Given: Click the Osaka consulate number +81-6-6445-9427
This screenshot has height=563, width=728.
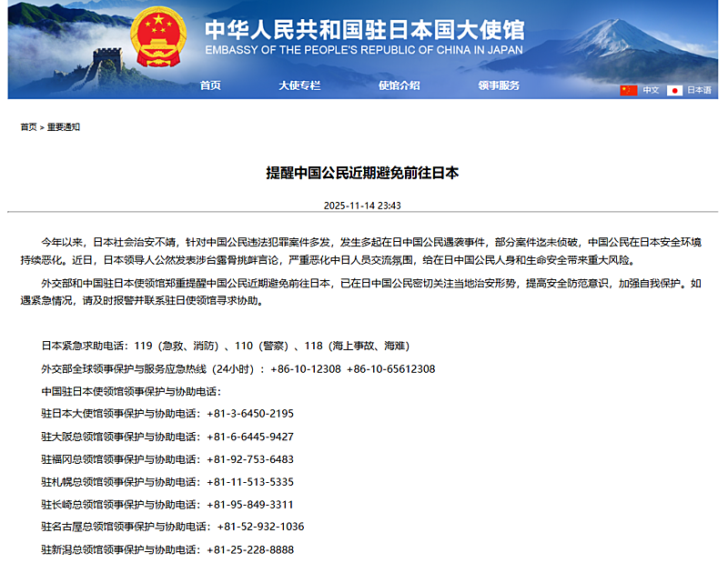Looking at the screenshot, I should [x=250, y=437].
